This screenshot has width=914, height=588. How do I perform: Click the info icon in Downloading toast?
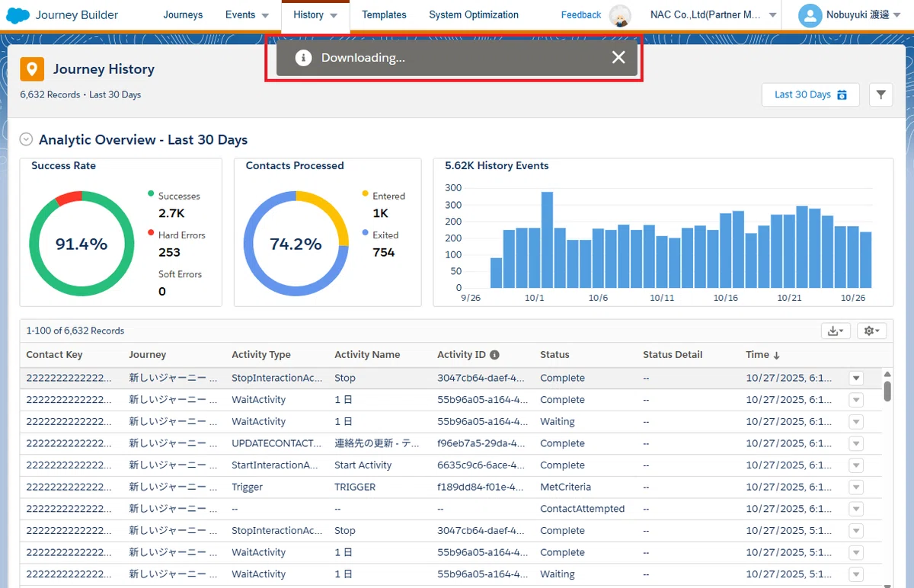[303, 58]
